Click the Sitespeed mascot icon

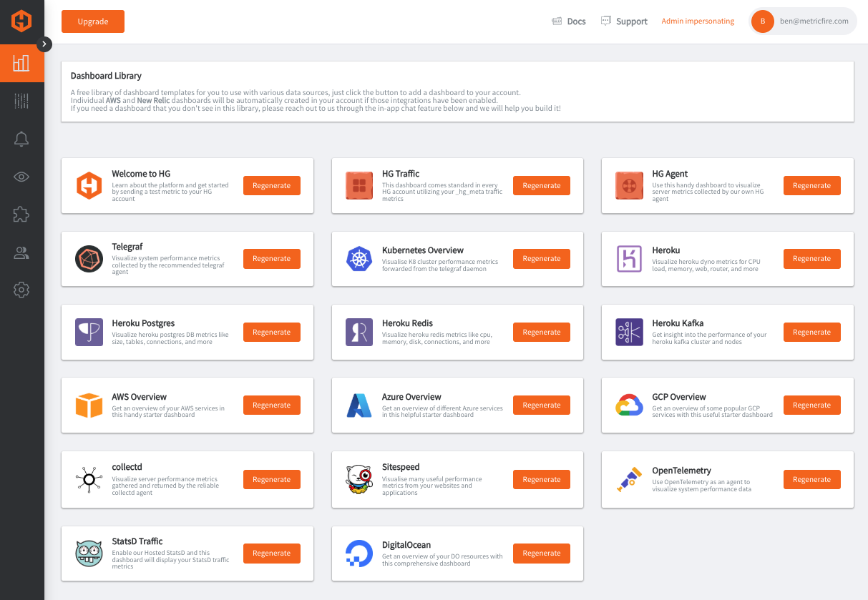click(x=359, y=480)
